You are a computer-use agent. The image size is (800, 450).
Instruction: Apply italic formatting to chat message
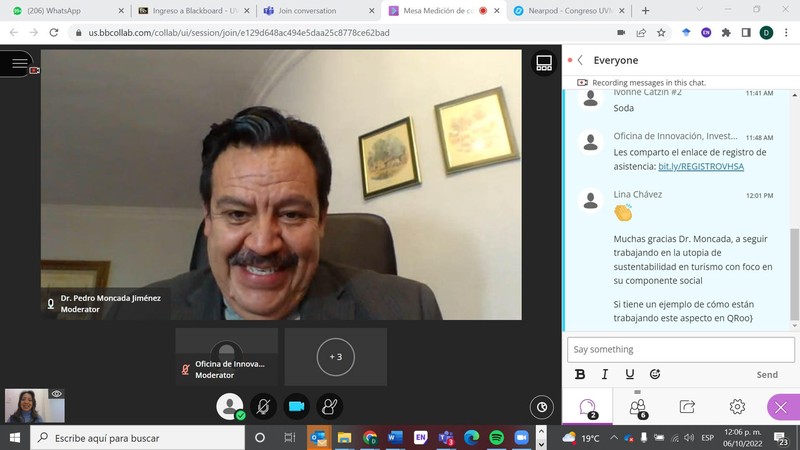coord(605,374)
